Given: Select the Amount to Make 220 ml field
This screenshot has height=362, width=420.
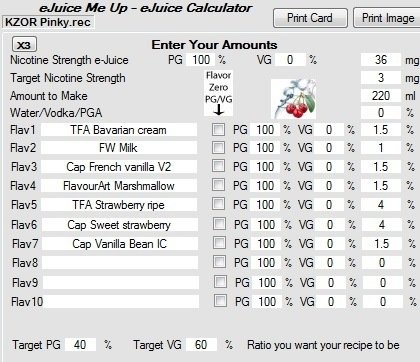Looking at the screenshot, I should [x=381, y=96].
